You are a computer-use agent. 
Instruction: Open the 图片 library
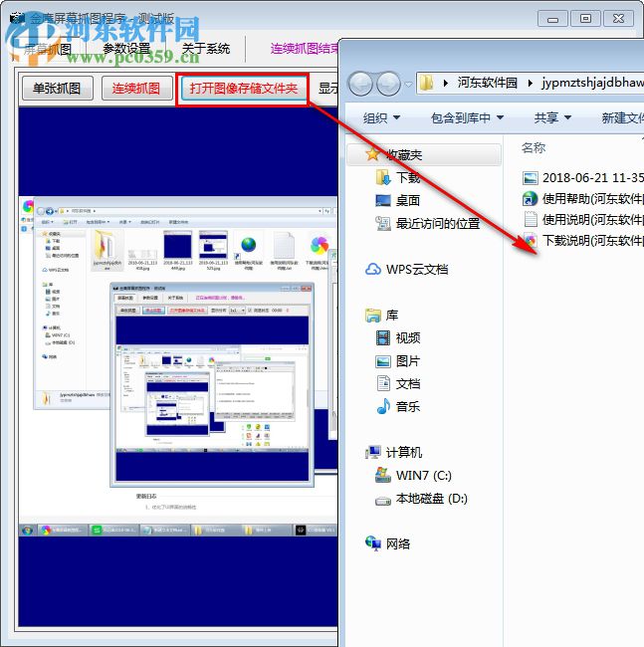pyautogui.click(x=408, y=361)
